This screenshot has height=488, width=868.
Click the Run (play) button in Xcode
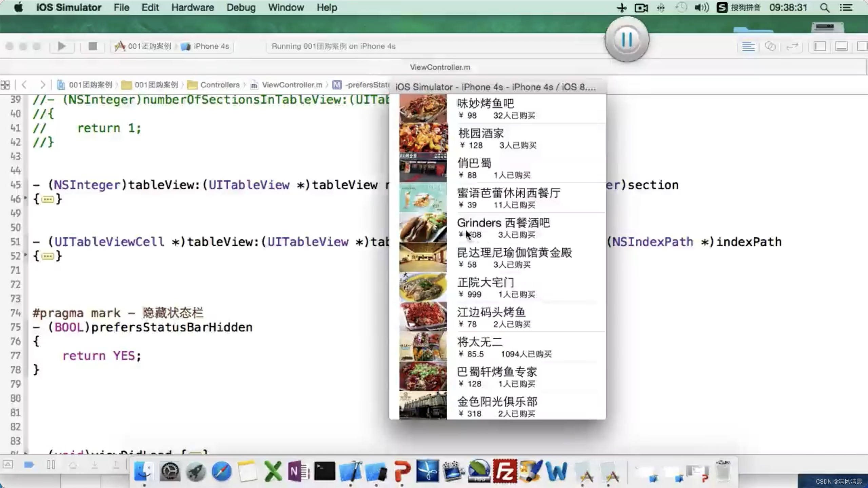click(x=62, y=46)
